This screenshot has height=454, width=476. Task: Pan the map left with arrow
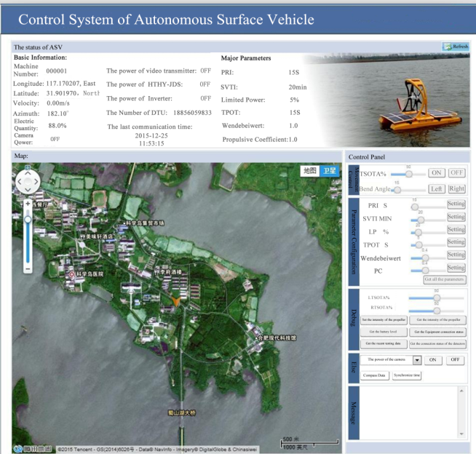point(18,182)
